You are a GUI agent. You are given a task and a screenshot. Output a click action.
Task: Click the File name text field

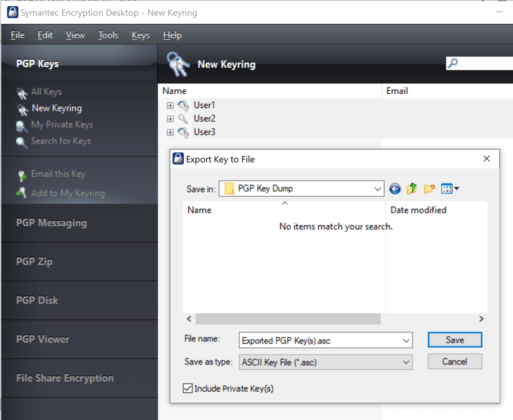click(319, 341)
